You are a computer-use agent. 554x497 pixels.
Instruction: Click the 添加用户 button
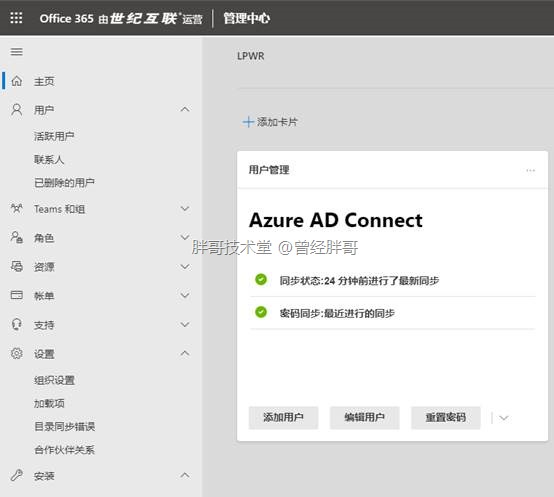(x=283, y=418)
